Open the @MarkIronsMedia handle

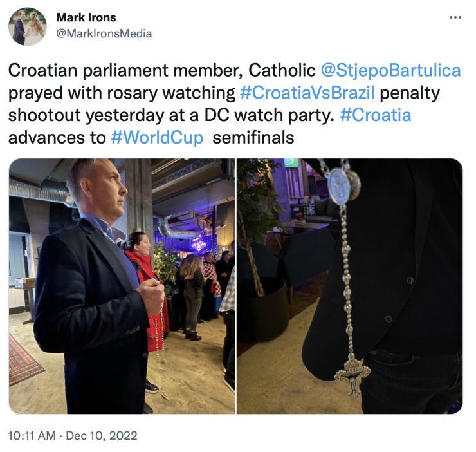(104, 33)
